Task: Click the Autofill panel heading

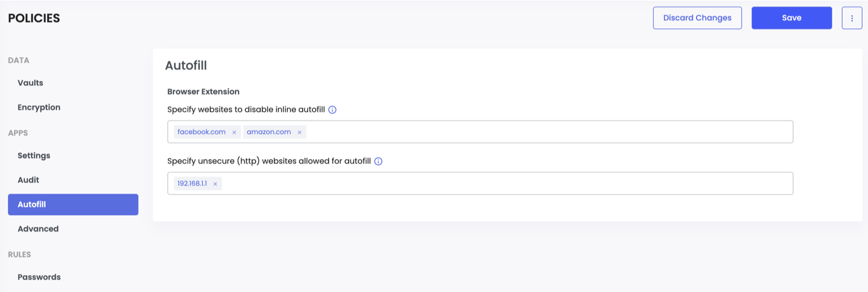Action: [186, 66]
